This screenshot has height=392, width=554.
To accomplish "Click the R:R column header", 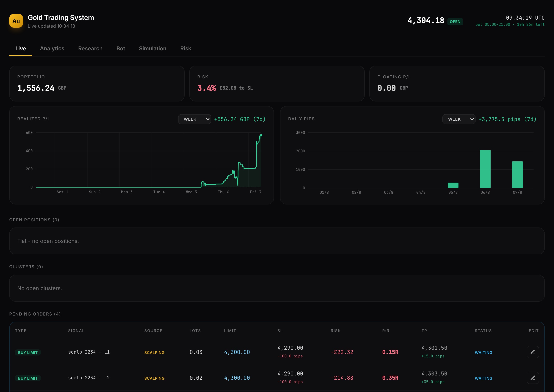I will click(386, 331).
